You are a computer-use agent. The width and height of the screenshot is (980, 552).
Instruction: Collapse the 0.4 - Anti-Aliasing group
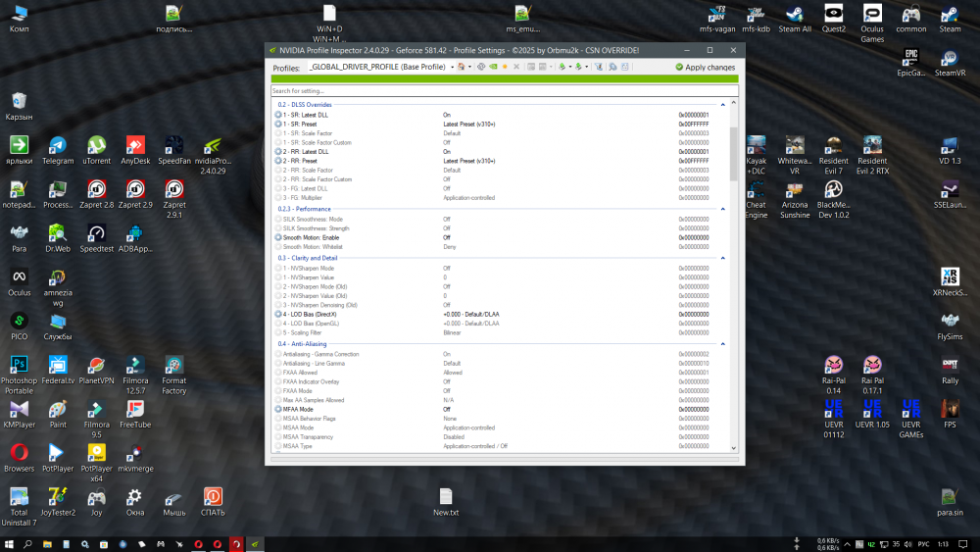point(722,344)
